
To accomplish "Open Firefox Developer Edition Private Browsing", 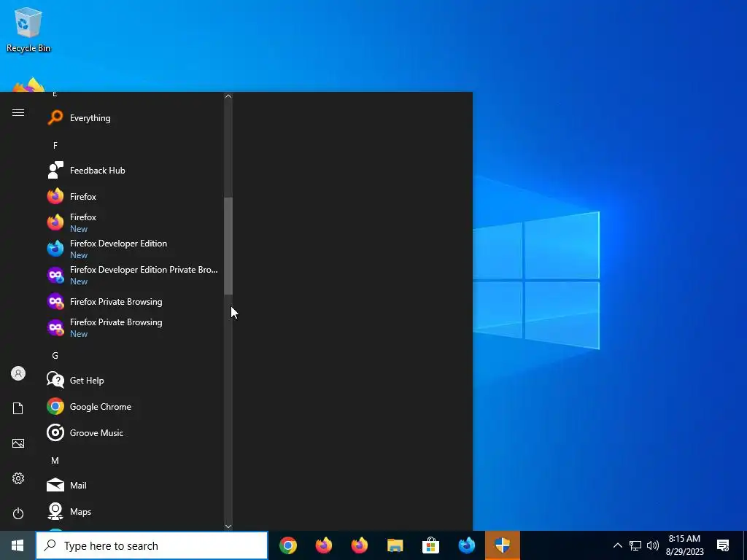I will tap(133, 275).
